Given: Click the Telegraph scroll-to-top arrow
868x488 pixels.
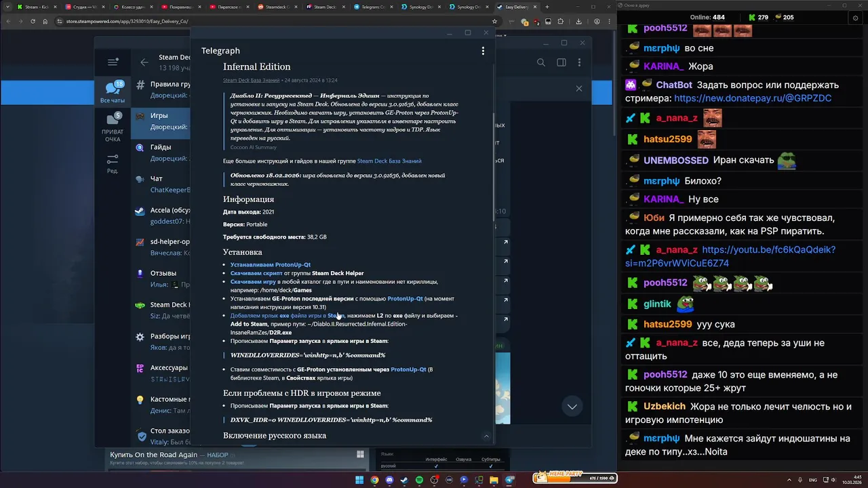Looking at the screenshot, I should pos(486,436).
